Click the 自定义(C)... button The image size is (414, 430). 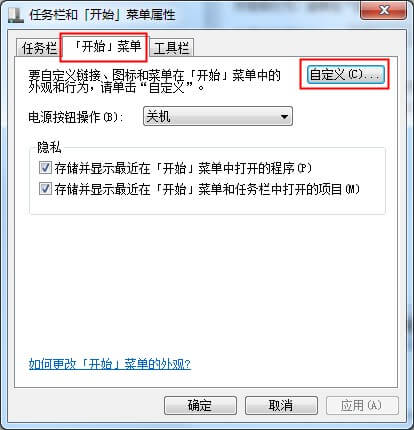(345, 74)
